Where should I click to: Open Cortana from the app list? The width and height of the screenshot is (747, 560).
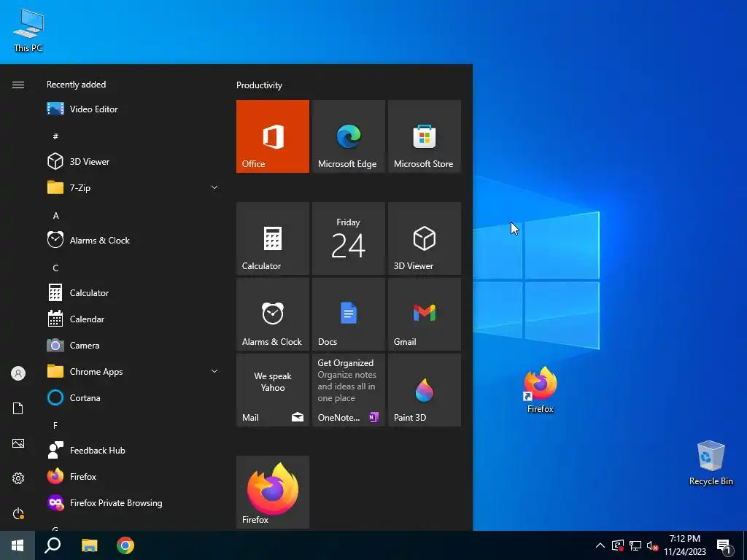tap(133, 397)
